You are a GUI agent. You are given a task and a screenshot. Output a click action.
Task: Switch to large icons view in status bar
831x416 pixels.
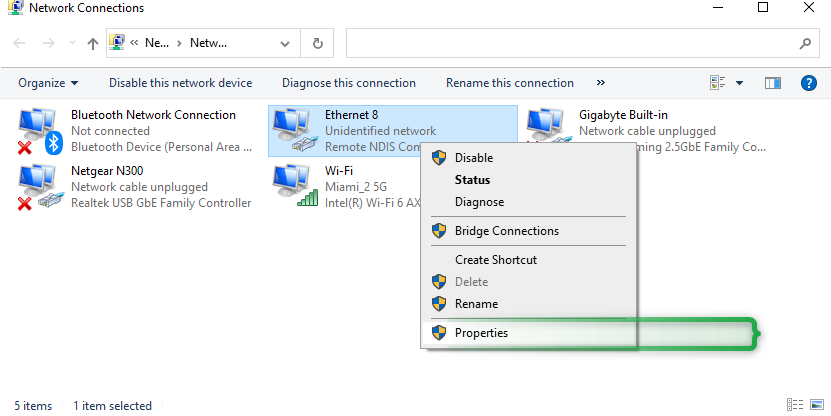point(817,405)
